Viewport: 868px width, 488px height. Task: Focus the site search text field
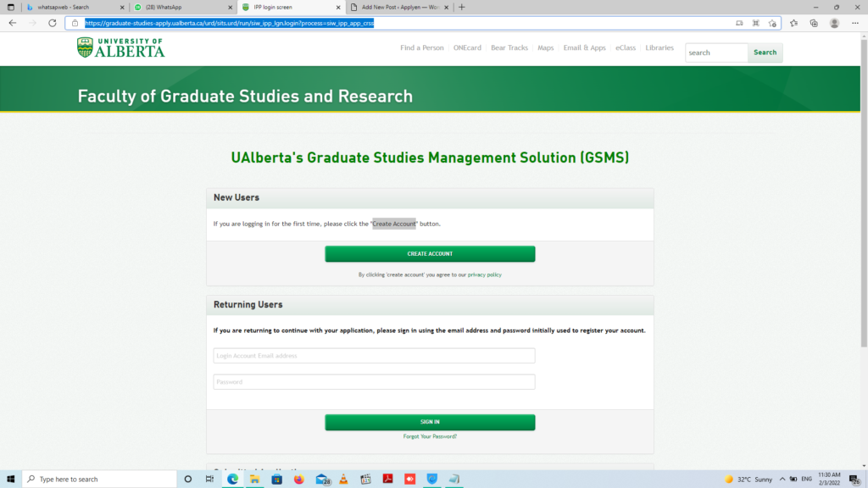[716, 53]
